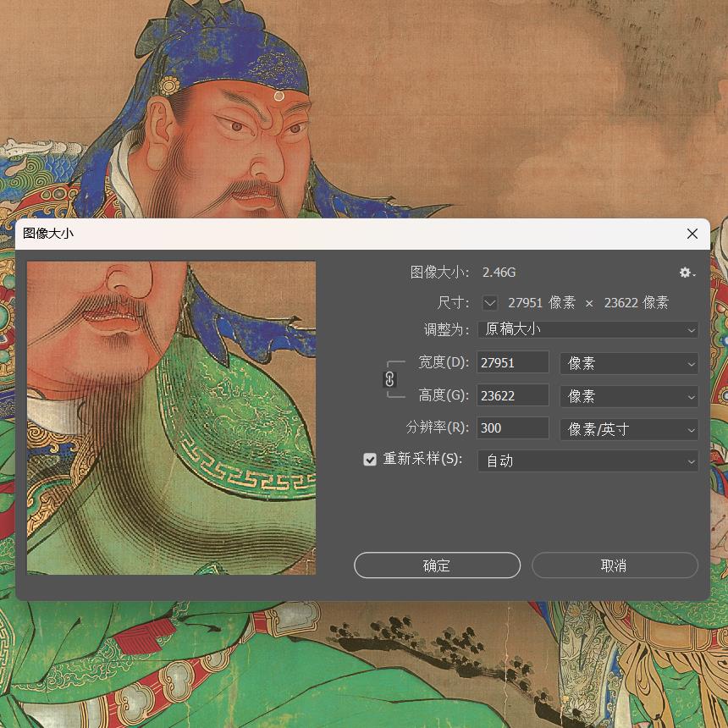Close the 图像大小 dialog
This screenshot has height=728, width=728.
(x=692, y=234)
